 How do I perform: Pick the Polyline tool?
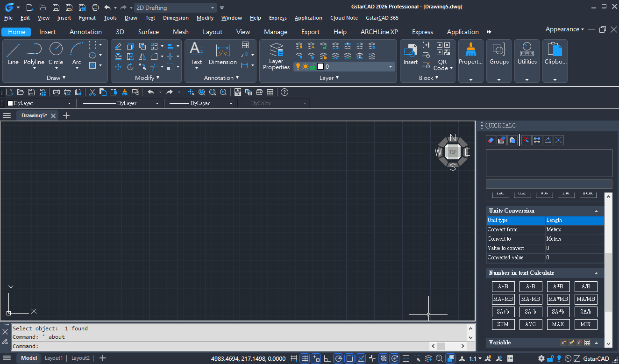pos(34,54)
